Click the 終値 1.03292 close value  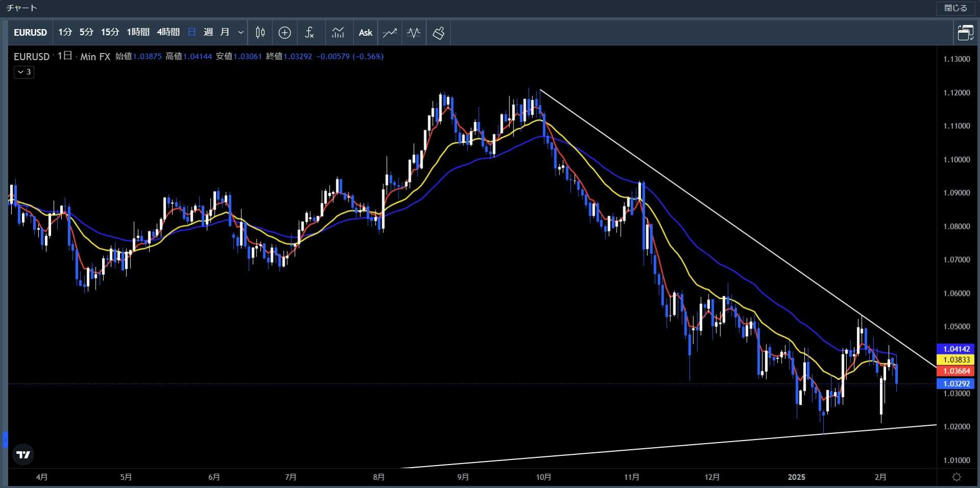289,57
